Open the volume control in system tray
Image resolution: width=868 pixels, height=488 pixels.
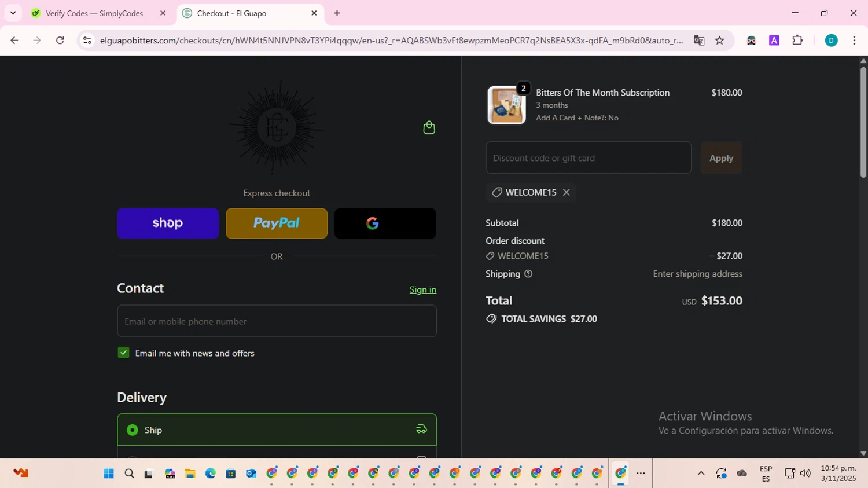pos(805,474)
